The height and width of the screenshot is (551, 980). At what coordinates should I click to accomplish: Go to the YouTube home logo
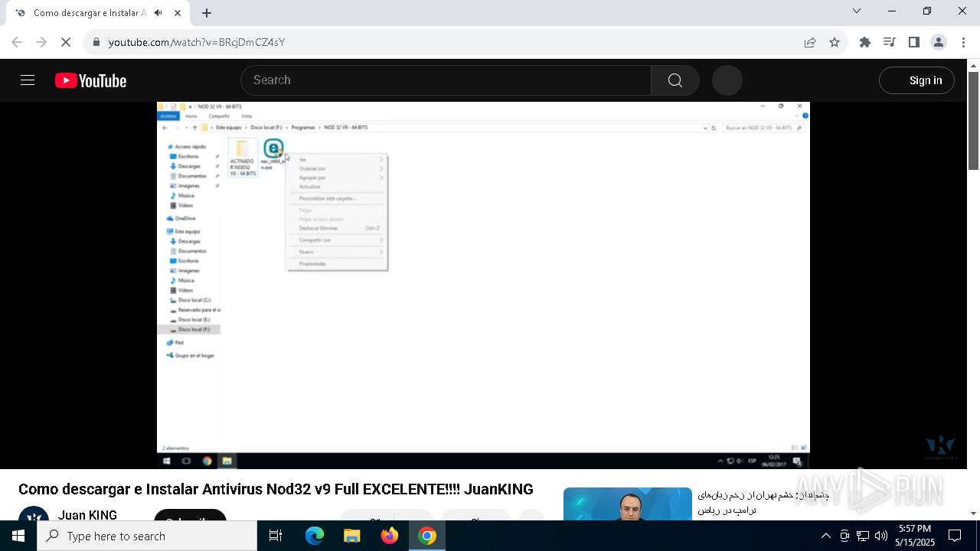pyautogui.click(x=90, y=80)
